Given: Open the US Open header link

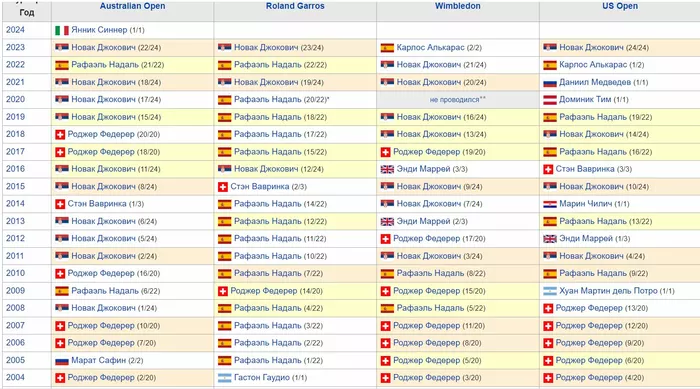Looking at the screenshot, I should (x=620, y=6).
